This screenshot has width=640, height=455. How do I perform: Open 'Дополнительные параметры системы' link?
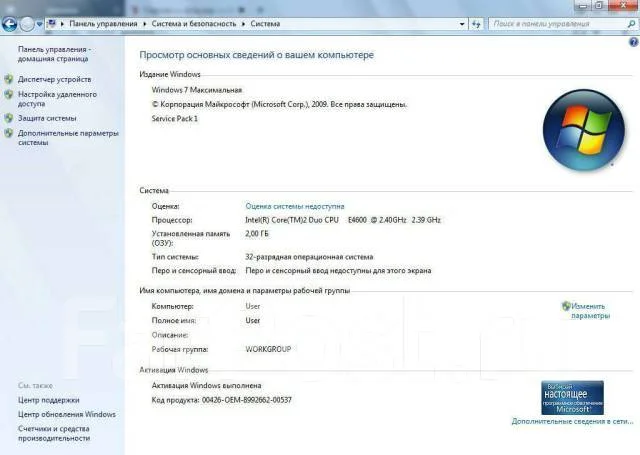(x=68, y=138)
